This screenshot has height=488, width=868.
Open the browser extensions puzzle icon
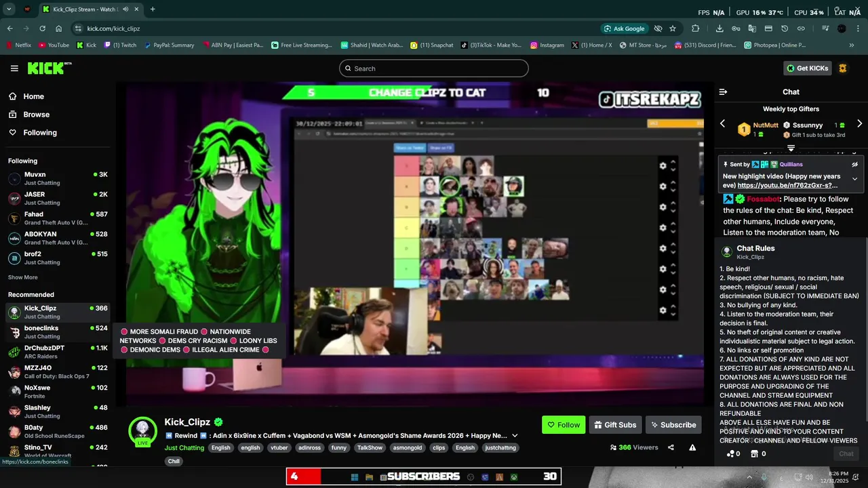695,28
